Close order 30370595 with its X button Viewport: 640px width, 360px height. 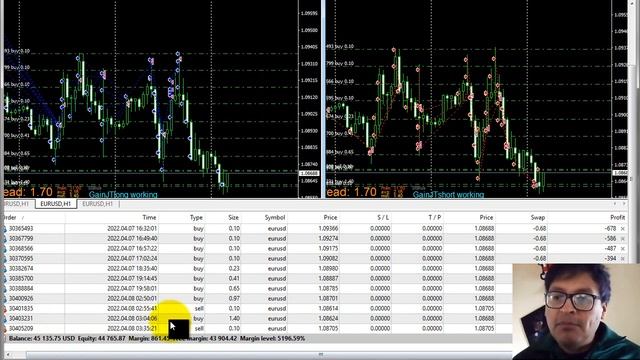[622, 258]
